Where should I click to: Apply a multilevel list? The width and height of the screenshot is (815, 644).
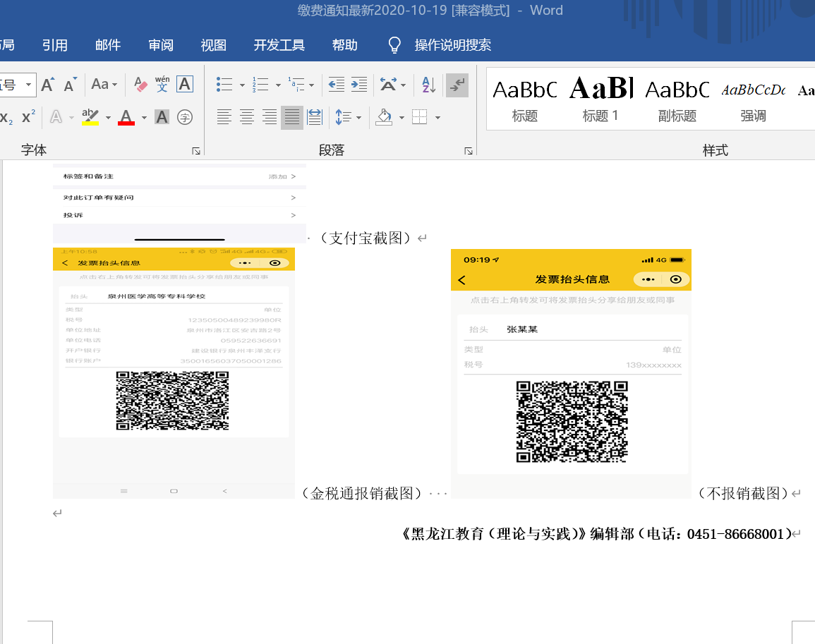click(296, 84)
